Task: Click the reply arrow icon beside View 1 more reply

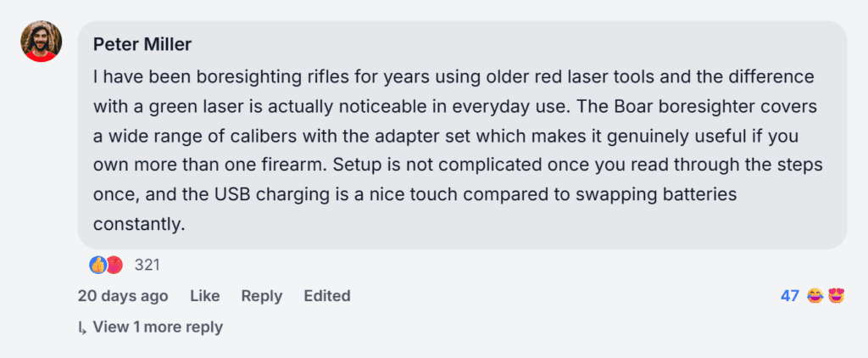Action: tap(82, 327)
